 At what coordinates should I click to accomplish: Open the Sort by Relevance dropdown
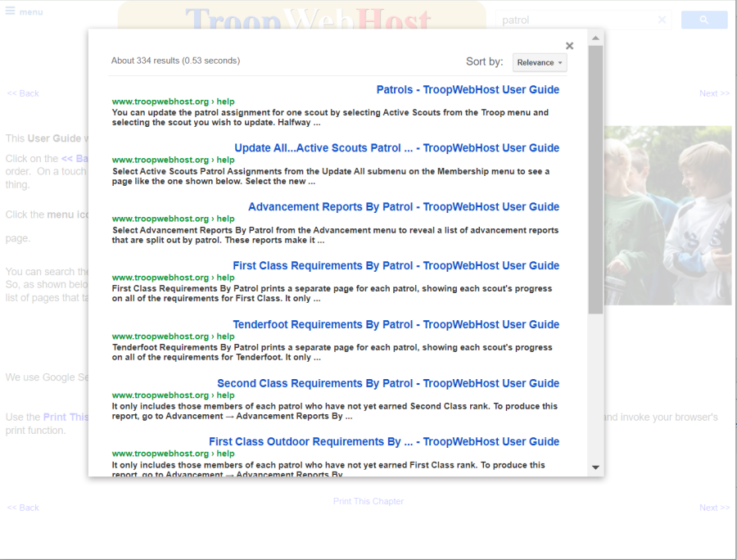540,62
